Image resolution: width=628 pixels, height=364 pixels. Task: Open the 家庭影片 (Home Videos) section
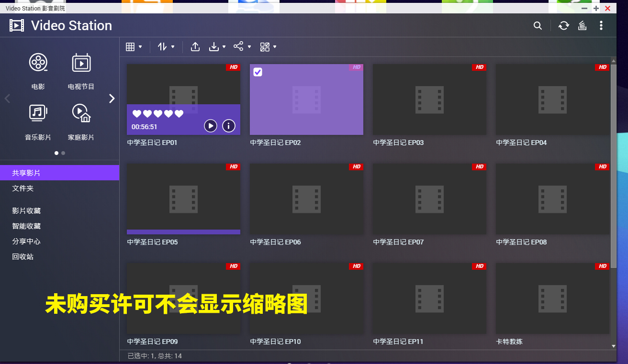81,113
